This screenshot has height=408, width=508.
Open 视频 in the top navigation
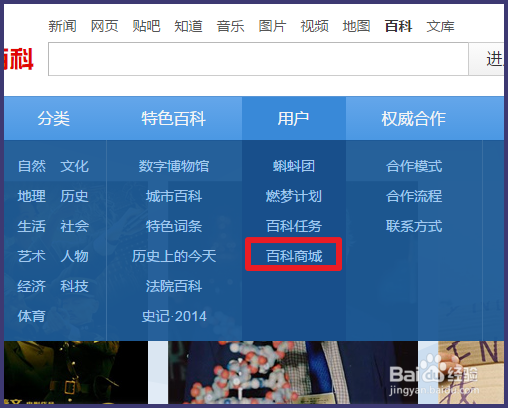click(314, 26)
